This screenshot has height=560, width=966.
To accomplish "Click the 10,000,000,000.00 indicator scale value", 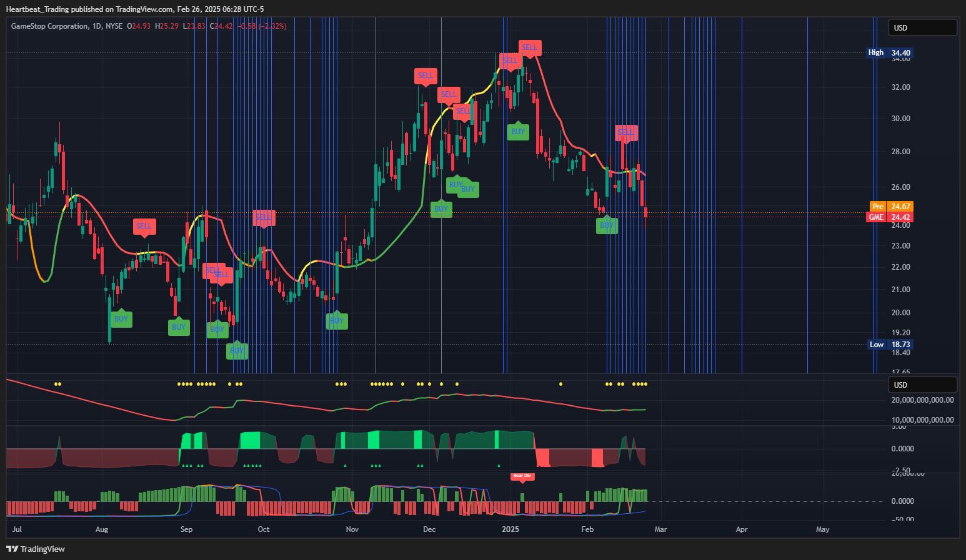I will click(x=923, y=420).
